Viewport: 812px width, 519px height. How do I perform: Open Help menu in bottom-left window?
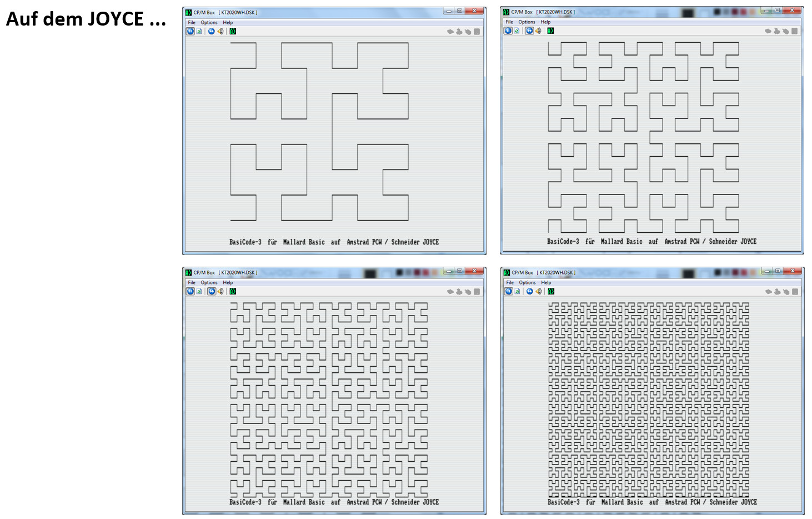click(228, 283)
